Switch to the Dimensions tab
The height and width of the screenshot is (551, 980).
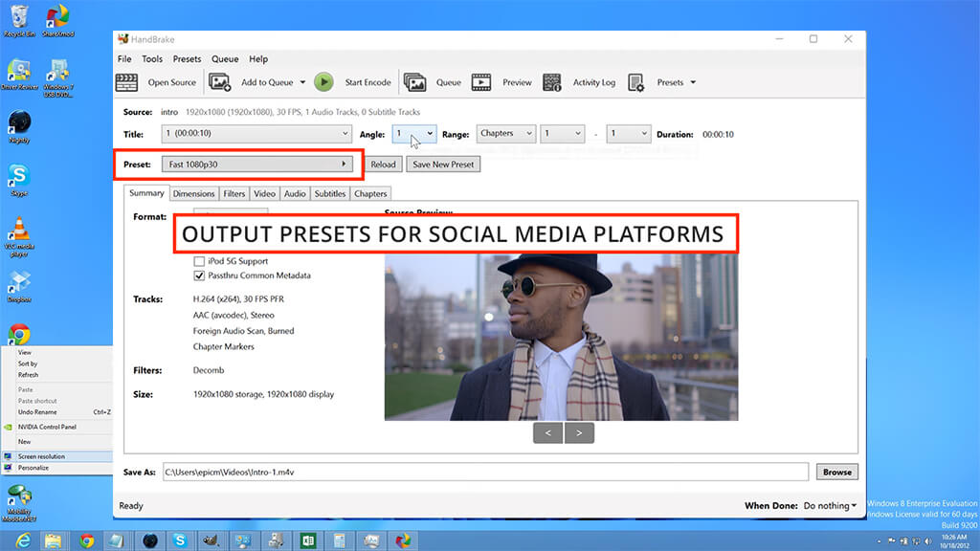click(193, 193)
